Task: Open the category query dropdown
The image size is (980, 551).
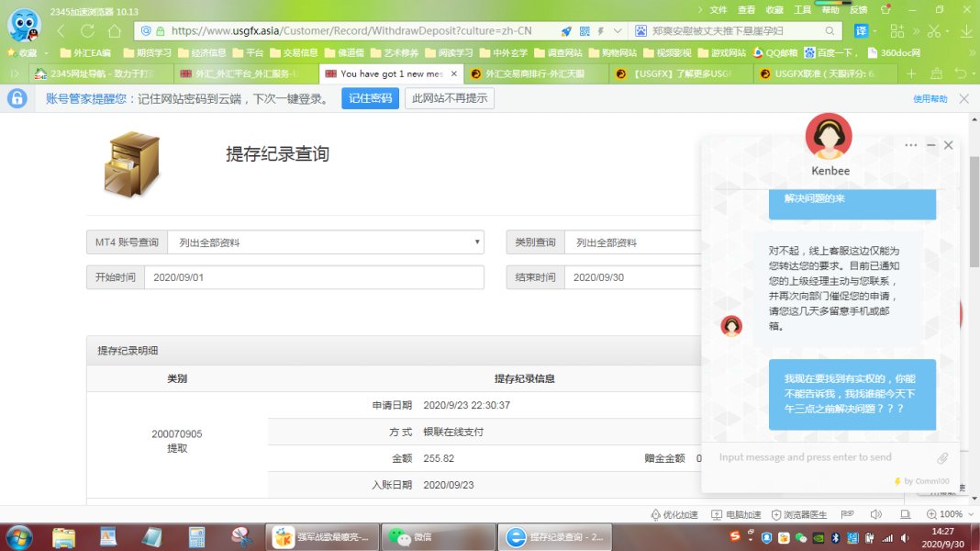Action: tap(633, 242)
